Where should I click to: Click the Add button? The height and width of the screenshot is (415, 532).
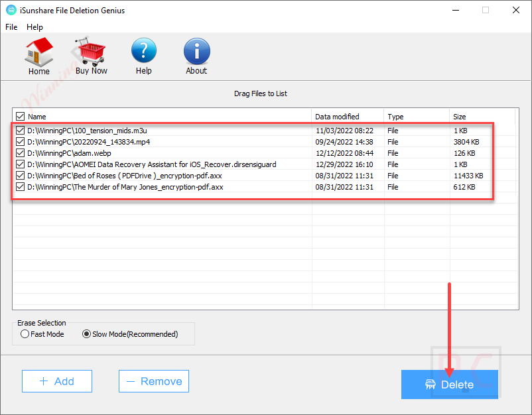coord(57,381)
